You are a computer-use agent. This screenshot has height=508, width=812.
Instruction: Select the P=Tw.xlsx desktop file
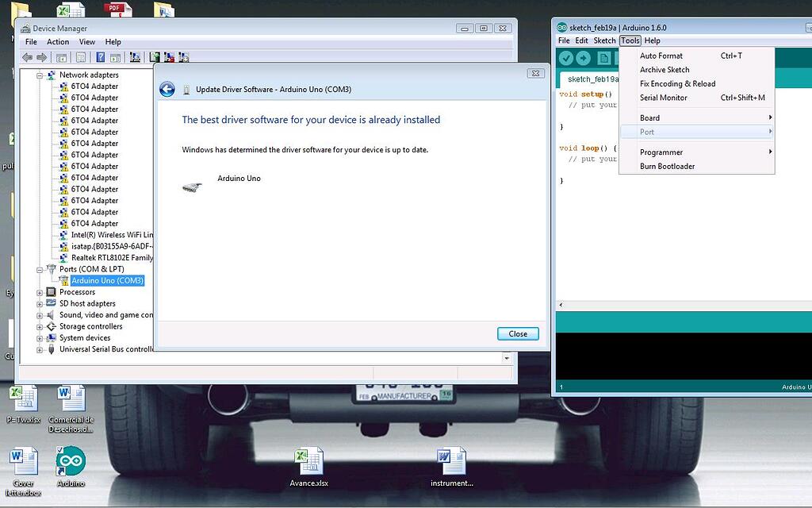(x=23, y=404)
